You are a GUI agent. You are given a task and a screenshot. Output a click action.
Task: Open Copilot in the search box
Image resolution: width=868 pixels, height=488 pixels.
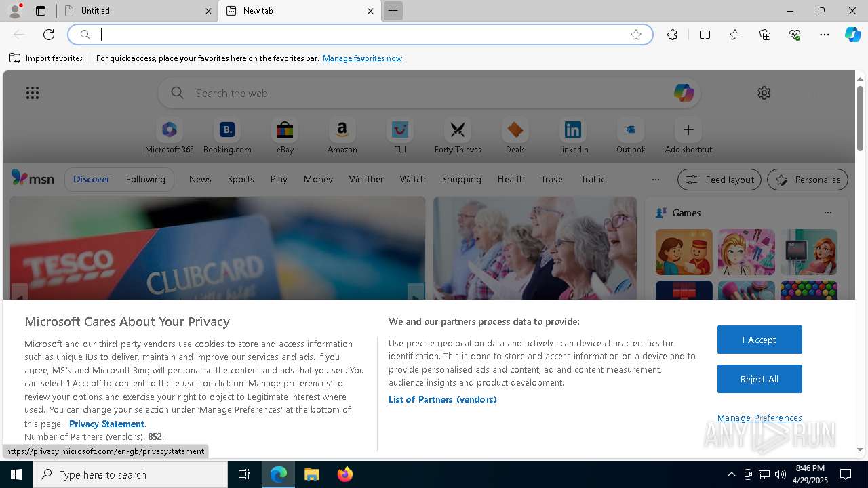684,93
